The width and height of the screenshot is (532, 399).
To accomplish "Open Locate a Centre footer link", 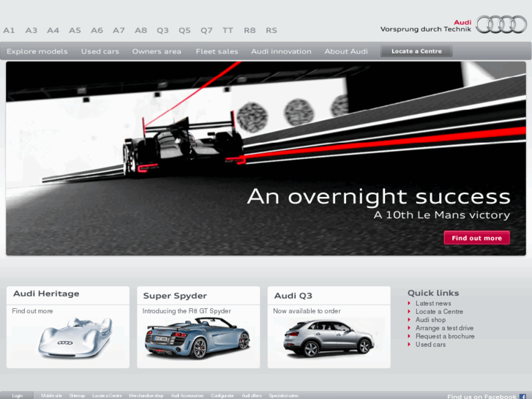I will click(x=107, y=395).
